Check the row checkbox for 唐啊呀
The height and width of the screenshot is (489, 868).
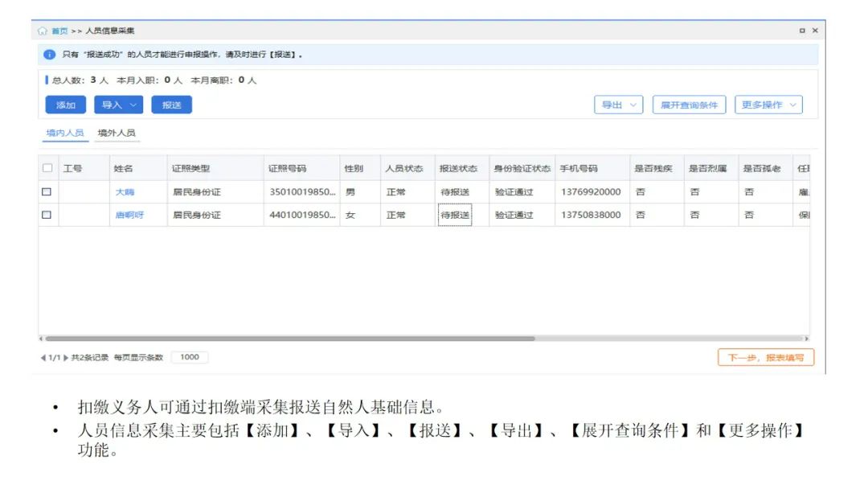pos(47,214)
